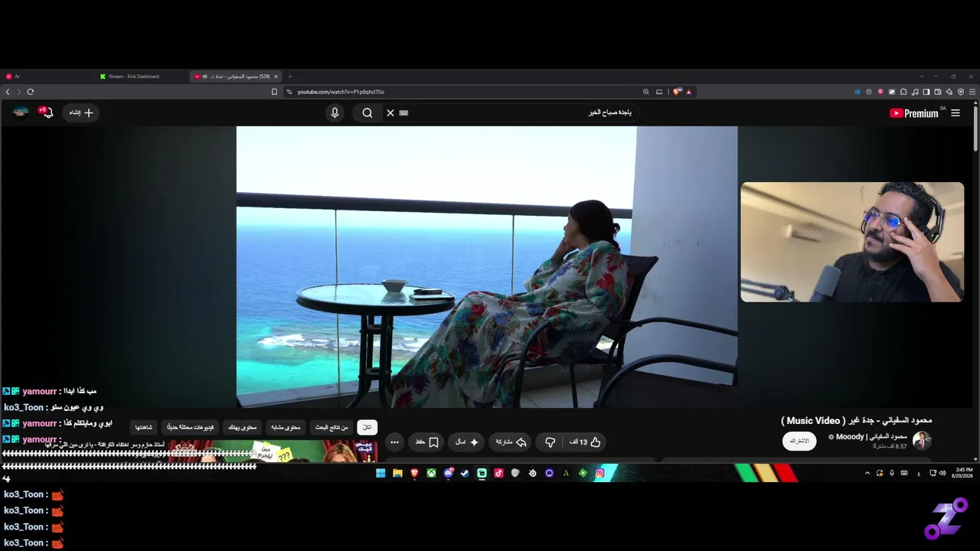Image resolution: width=980 pixels, height=551 pixels.
Task: Open Leo AI sparkle icon in toolbar
Action: pyautogui.click(x=949, y=92)
